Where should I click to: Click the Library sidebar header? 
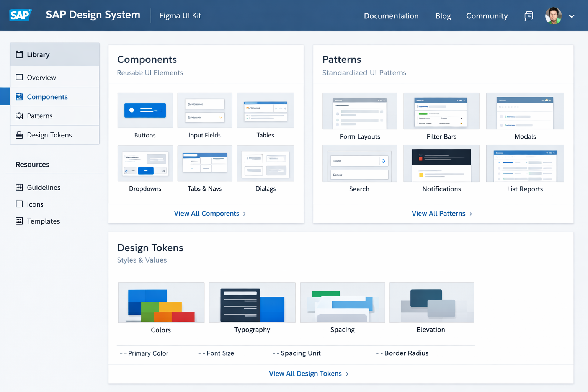click(55, 54)
